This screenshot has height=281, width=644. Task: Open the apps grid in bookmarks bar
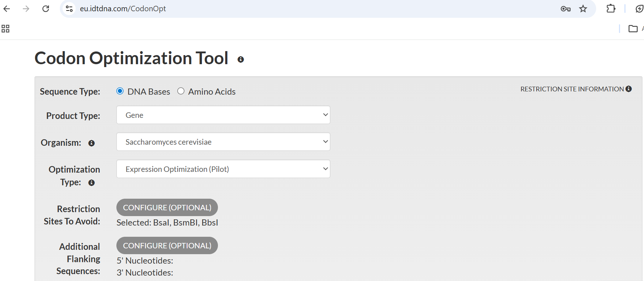(x=5, y=29)
